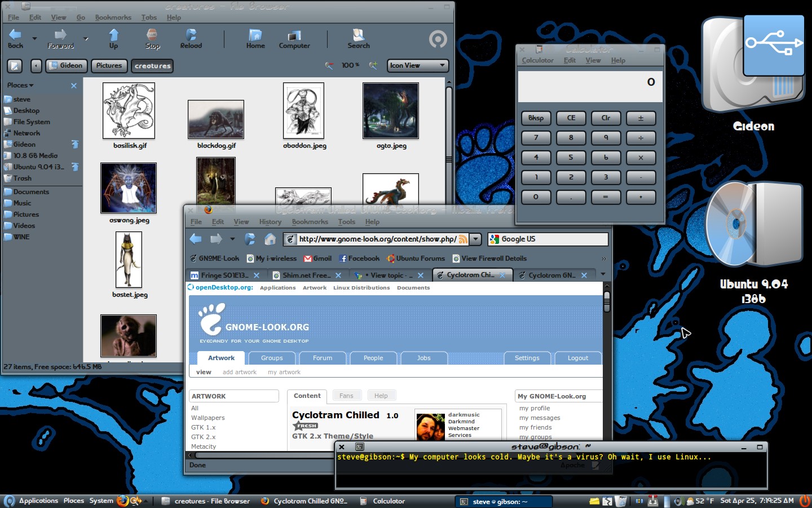Close the Places sidebar pane
812x508 pixels.
[74, 86]
